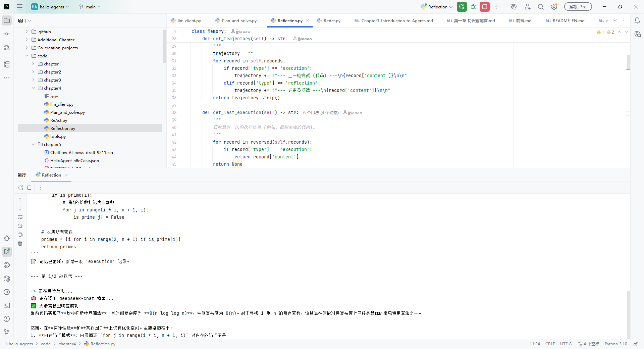Open the AI Assistant spiral icon

514,7
